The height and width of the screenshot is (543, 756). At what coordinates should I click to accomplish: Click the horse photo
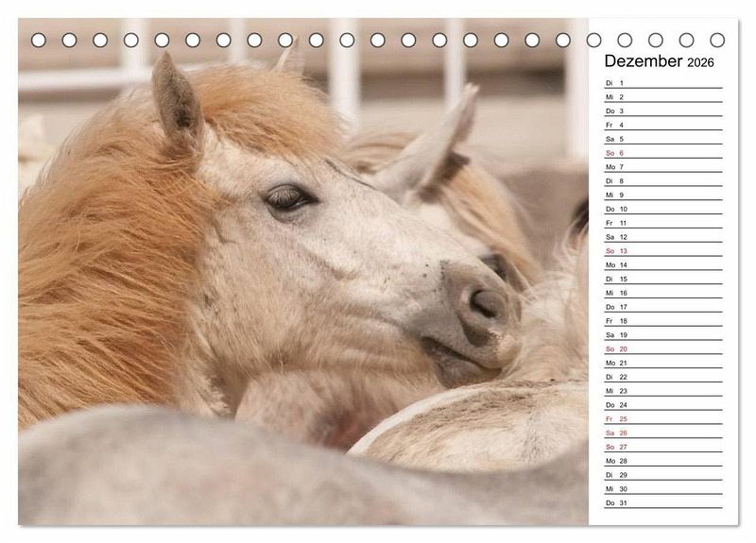[302, 283]
